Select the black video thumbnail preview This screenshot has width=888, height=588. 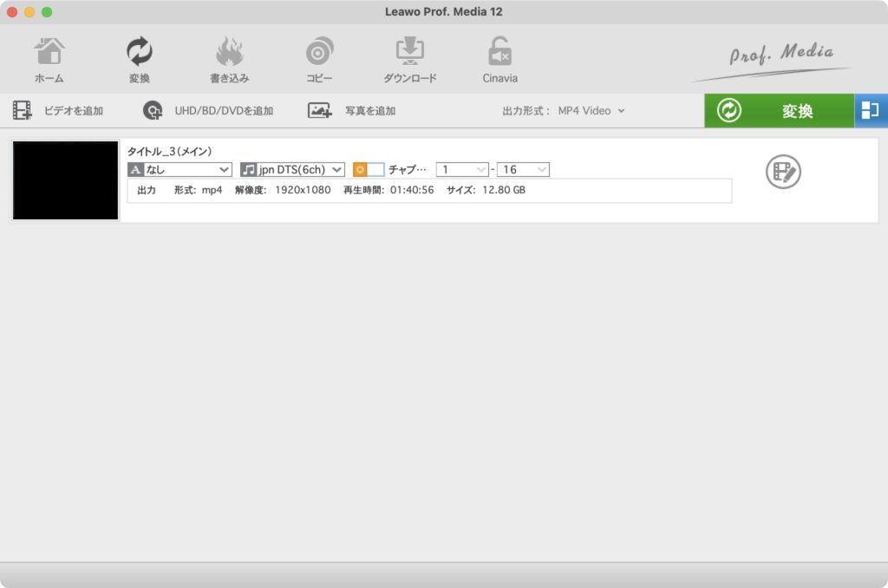[65, 180]
